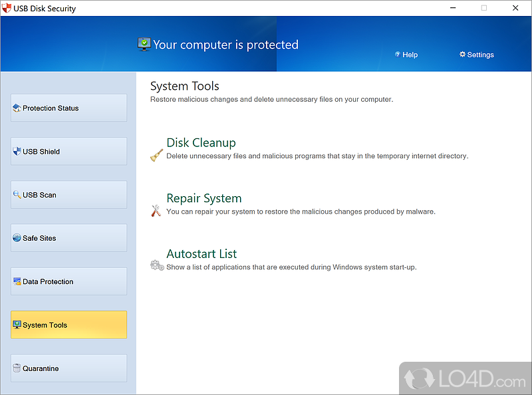Minimize the USB Disk Security window

pos(453,8)
